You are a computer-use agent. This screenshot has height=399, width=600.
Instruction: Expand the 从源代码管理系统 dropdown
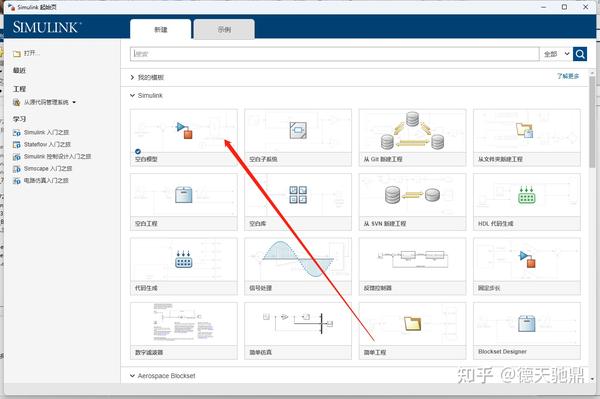(x=45, y=102)
